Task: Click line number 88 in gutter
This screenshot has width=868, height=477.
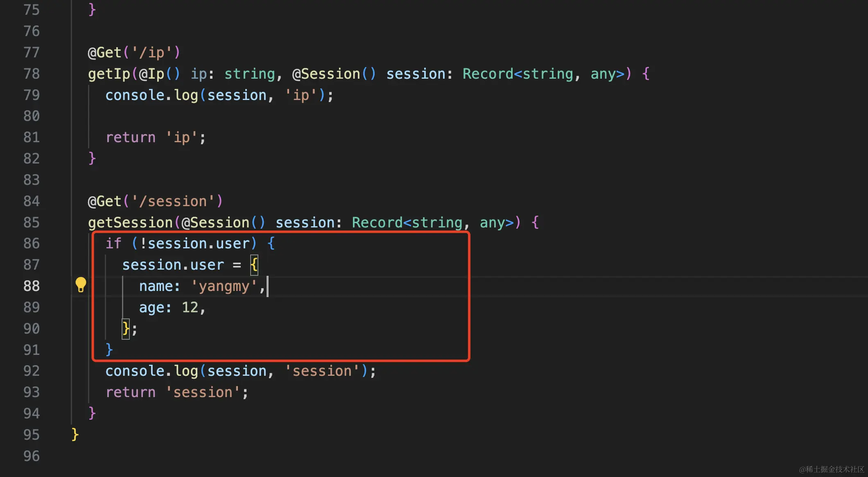Action: pos(32,286)
